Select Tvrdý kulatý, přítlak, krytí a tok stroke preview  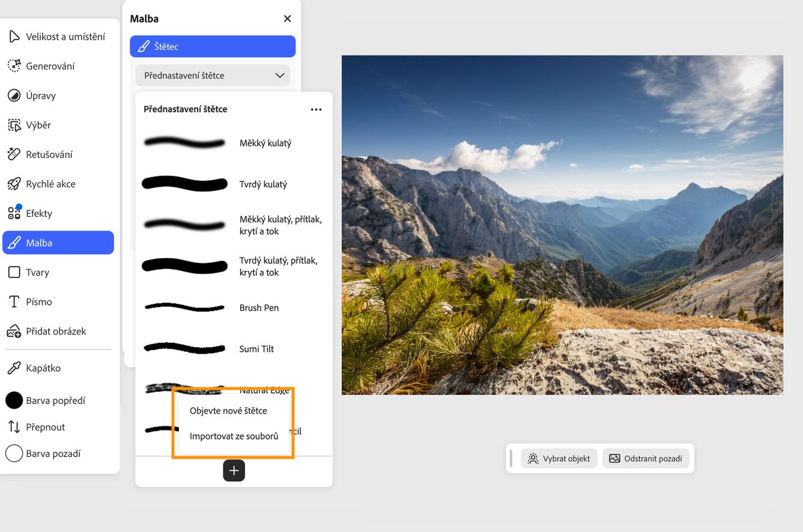pyautogui.click(x=184, y=266)
